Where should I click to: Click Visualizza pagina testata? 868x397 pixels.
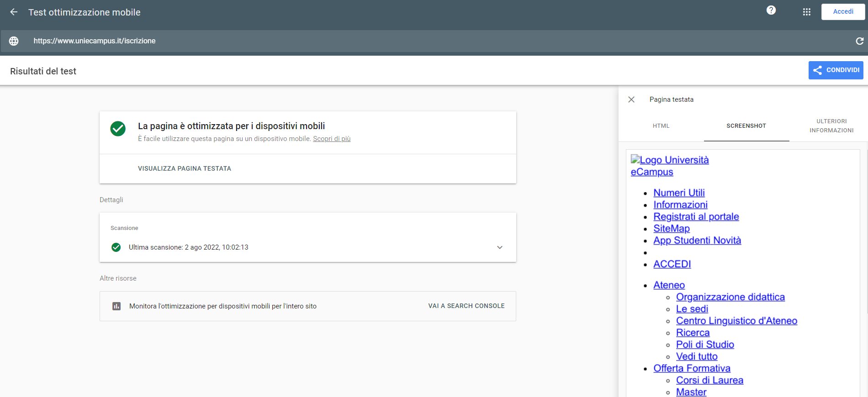[x=185, y=169]
